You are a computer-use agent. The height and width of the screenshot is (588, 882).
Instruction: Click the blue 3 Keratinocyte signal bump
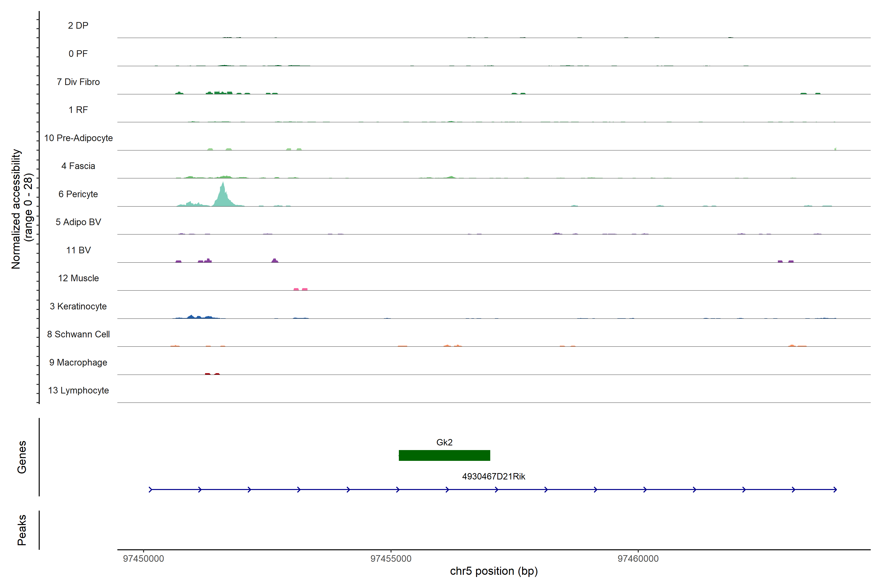[192, 317]
